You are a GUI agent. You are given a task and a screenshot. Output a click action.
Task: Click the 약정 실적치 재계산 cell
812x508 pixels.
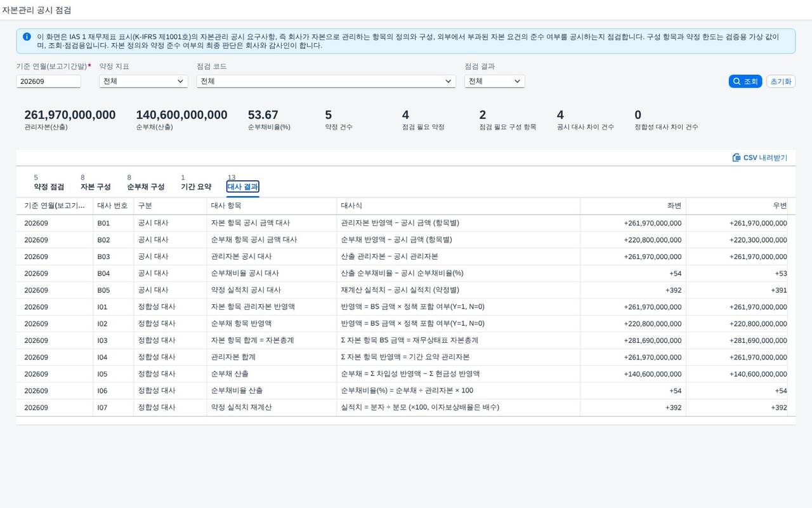click(x=272, y=407)
